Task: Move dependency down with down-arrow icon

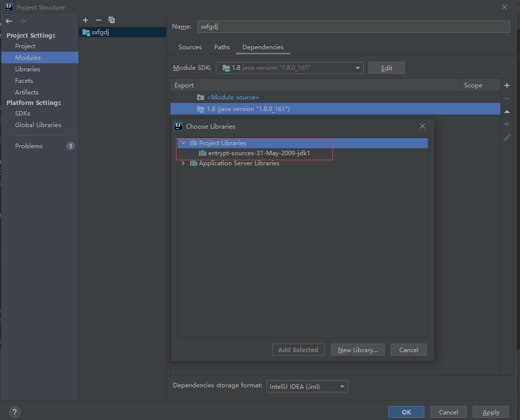Action: click(x=507, y=125)
